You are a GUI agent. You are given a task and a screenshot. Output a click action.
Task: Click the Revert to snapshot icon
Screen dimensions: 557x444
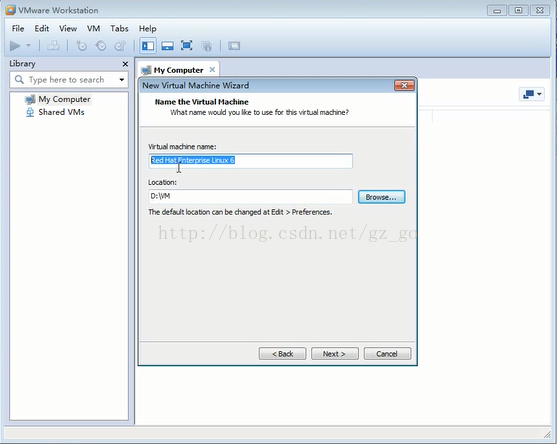point(101,46)
